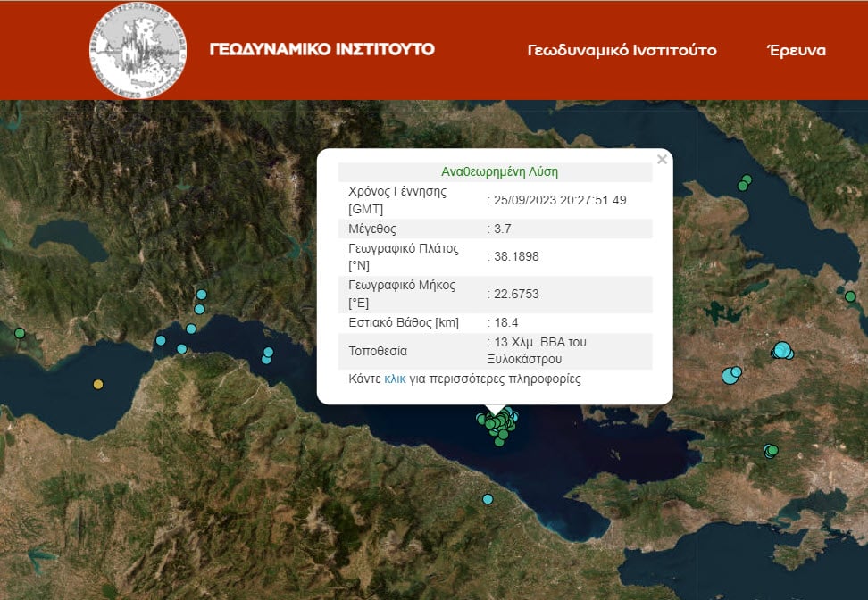Select the green marker at far right edge
868x600 pixels.
pyautogui.click(x=850, y=296)
